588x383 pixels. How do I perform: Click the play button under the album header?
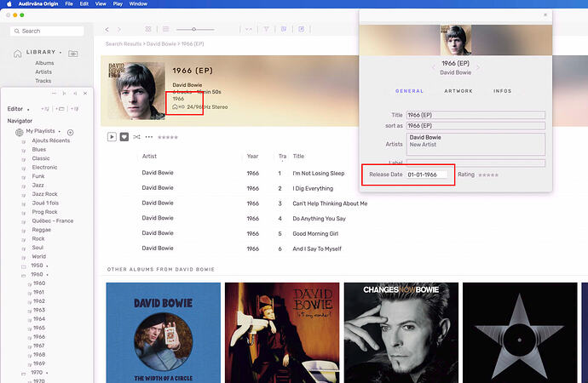(x=112, y=136)
